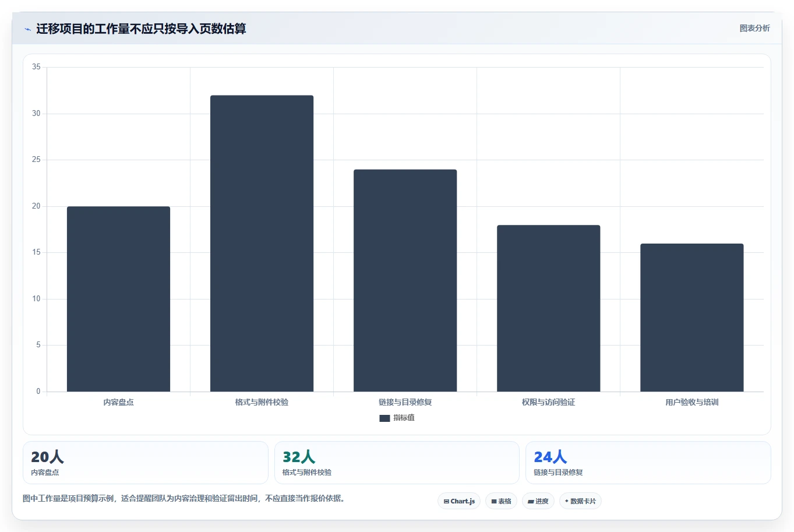The height and width of the screenshot is (532, 794).
Task: Click the footnote text starting 图中工作量是项目预算示例
Action: click(183, 498)
